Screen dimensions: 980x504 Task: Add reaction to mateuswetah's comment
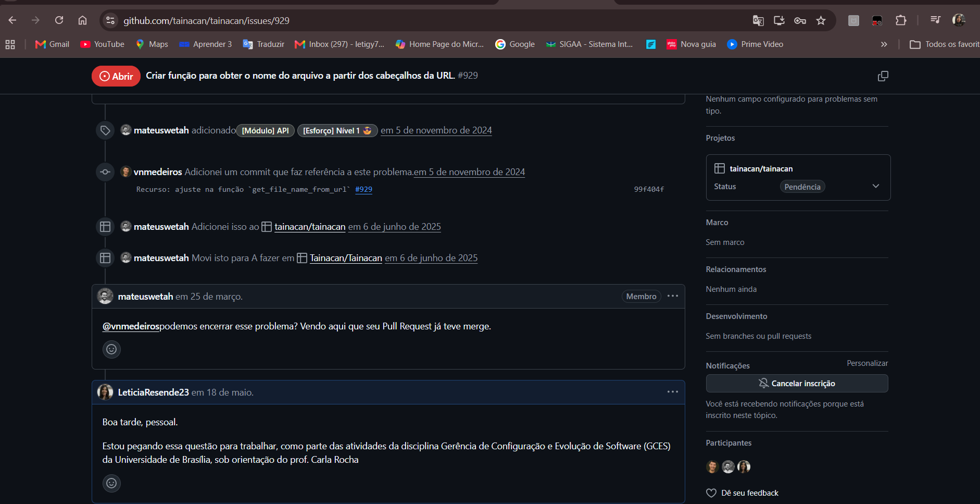(x=111, y=349)
